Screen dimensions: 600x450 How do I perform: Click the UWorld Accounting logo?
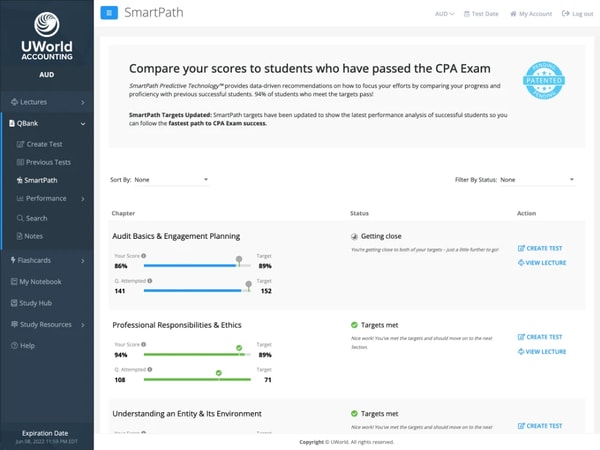pyautogui.click(x=47, y=36)
